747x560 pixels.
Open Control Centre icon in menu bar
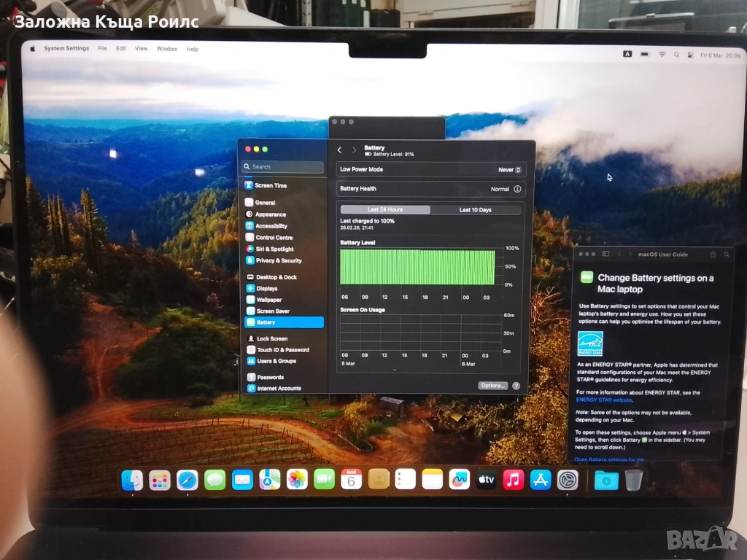click(x=690, y=55)
